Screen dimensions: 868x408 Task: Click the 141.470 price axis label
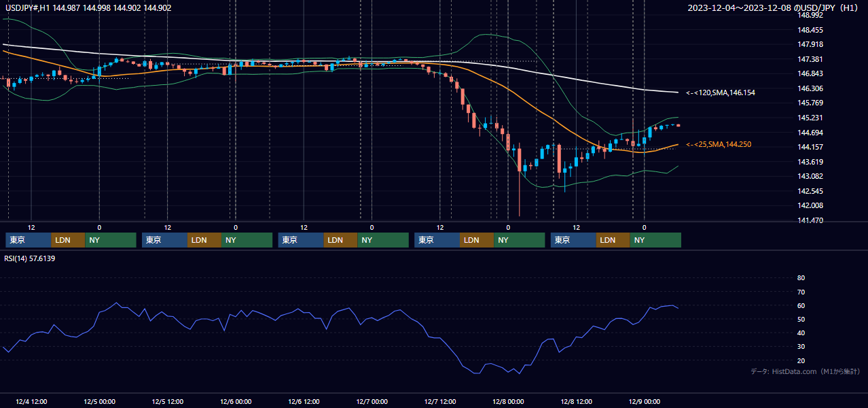(810, 220)
